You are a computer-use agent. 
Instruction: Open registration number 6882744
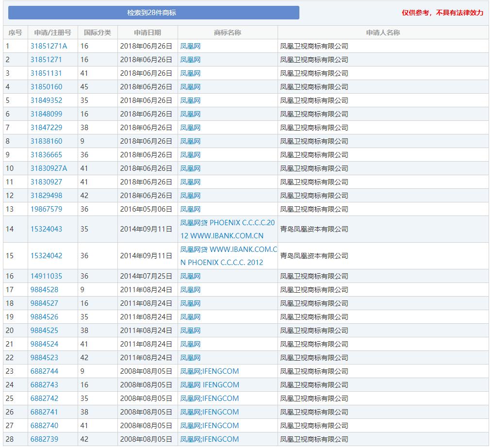pyautogui.click(x=44, y=371)
